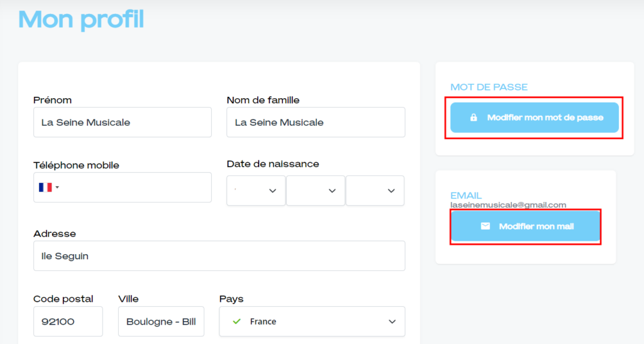644x344 pixels.
Task: Click the green checkmark in Pays field
Action: (236, 321)
